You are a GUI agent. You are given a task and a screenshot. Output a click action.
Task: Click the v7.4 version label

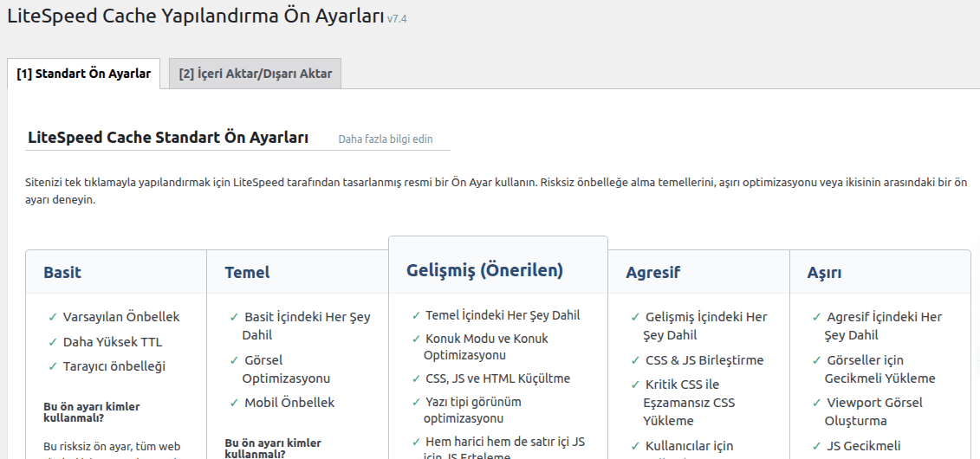[x=396, y=19]
